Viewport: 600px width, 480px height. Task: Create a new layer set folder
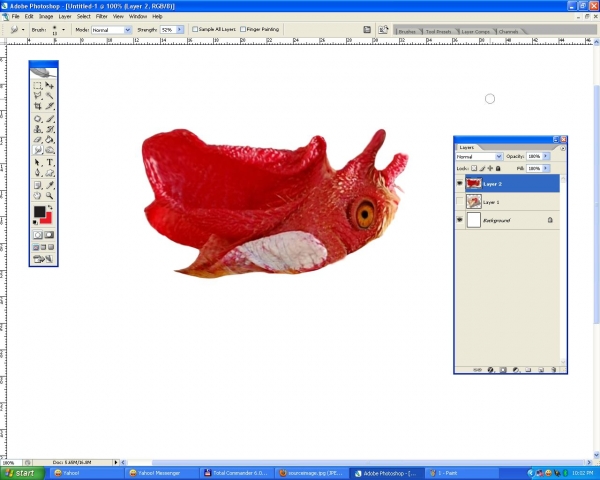528,370
